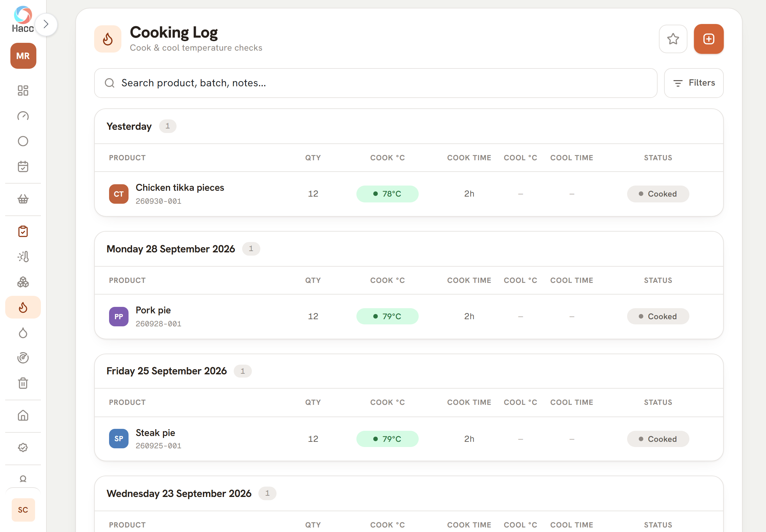Click the flame icon beside Cooking Log title
The image size is (766, 532).
[108, 39]
